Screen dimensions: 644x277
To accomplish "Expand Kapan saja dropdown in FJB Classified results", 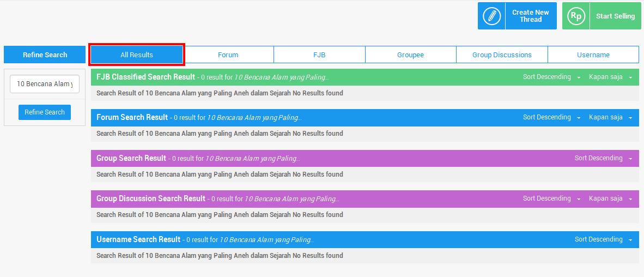I will pyautogui.click(x=610, y=77).
